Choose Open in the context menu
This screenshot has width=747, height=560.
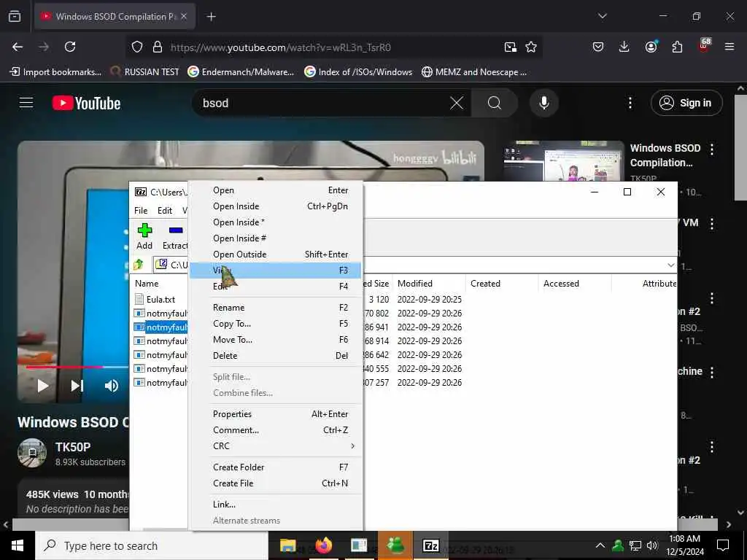(275, 190)
